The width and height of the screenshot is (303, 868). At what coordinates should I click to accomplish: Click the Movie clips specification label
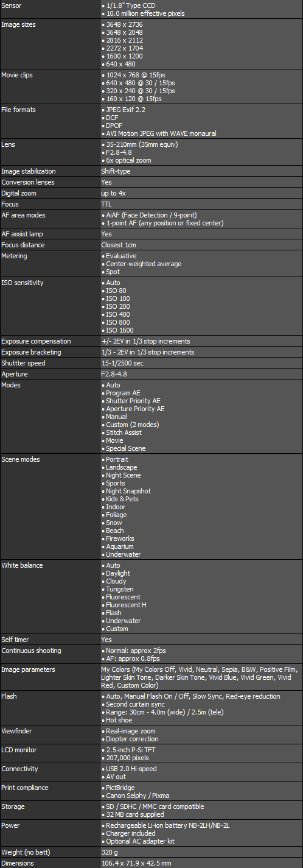click(17, 75)
